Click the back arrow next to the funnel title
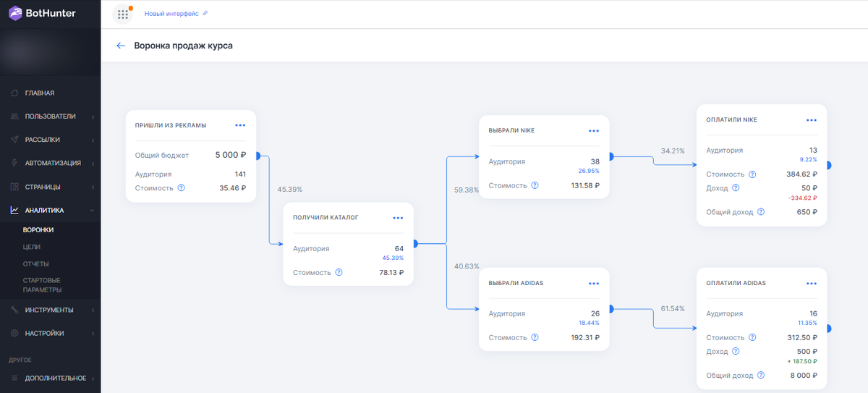Viewport: 868px width, 393px height. tap(121, 46)
